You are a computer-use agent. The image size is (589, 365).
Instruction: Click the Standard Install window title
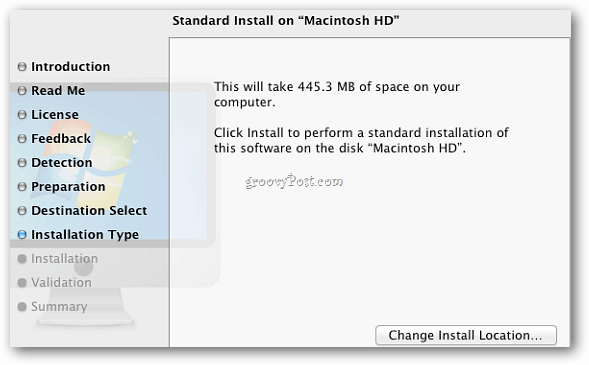[285, 21]
